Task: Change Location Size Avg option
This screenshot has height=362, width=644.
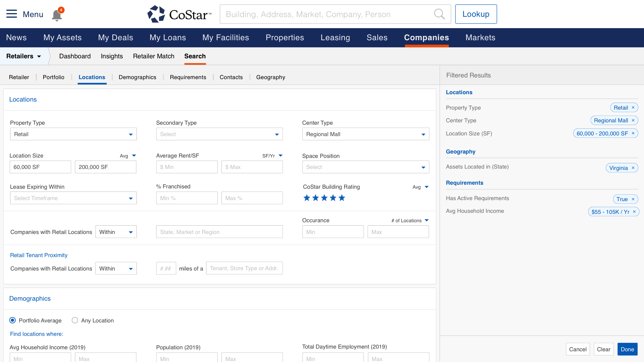Action: 128,156
